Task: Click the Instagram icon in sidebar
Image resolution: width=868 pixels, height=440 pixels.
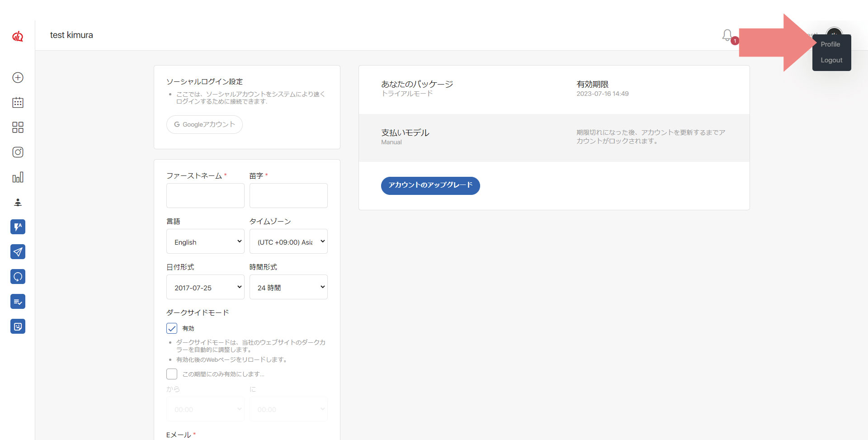Action: pyautogui.click(x=18, y=152)
